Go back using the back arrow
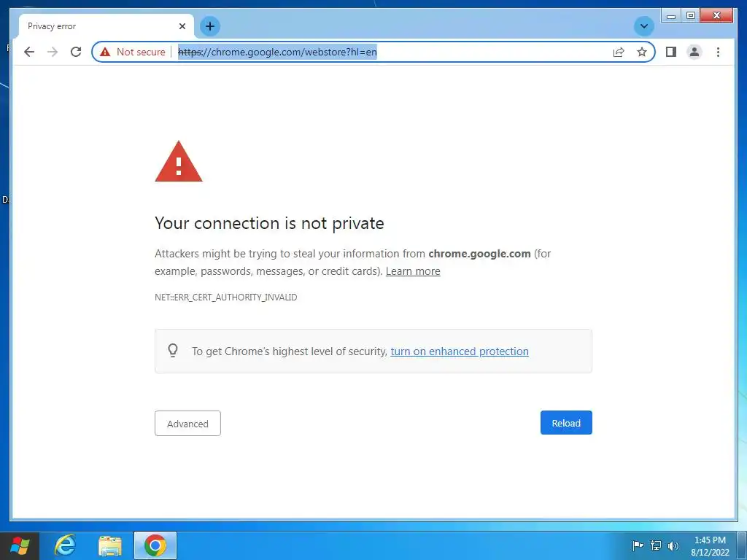Viewport: 747px width, 560px height. [x=29, y=52]
